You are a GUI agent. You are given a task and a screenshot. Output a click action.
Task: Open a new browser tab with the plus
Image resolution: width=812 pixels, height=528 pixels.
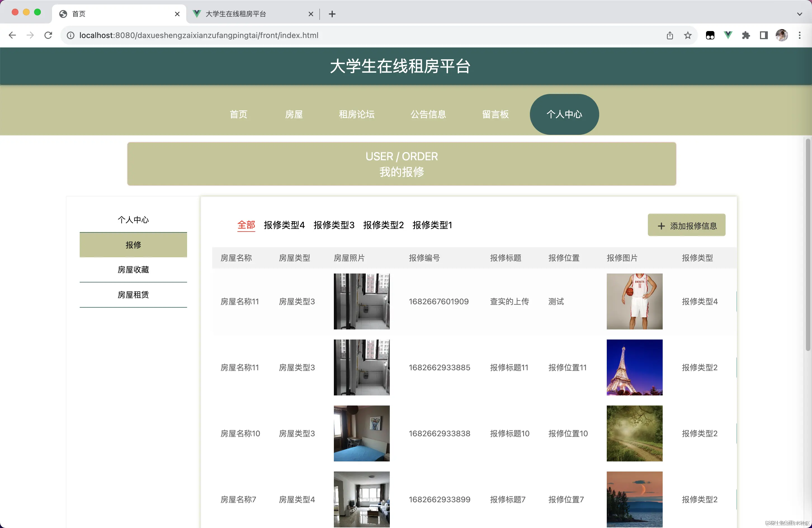coord(332,14)
